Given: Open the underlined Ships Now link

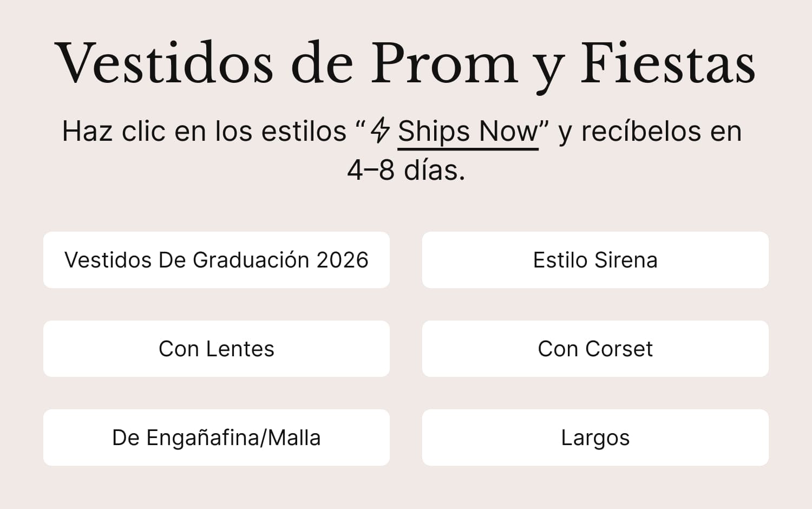Looking at the screenshot, I should point(468,132).
